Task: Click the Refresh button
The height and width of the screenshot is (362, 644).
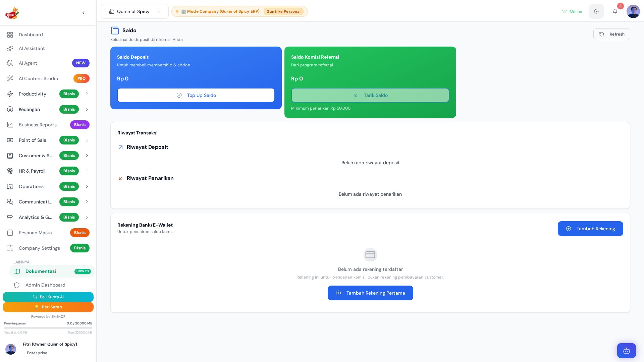Action: (x=611, y=34)
